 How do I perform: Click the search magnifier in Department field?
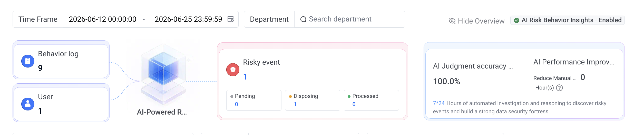click(x=303, y=19)
